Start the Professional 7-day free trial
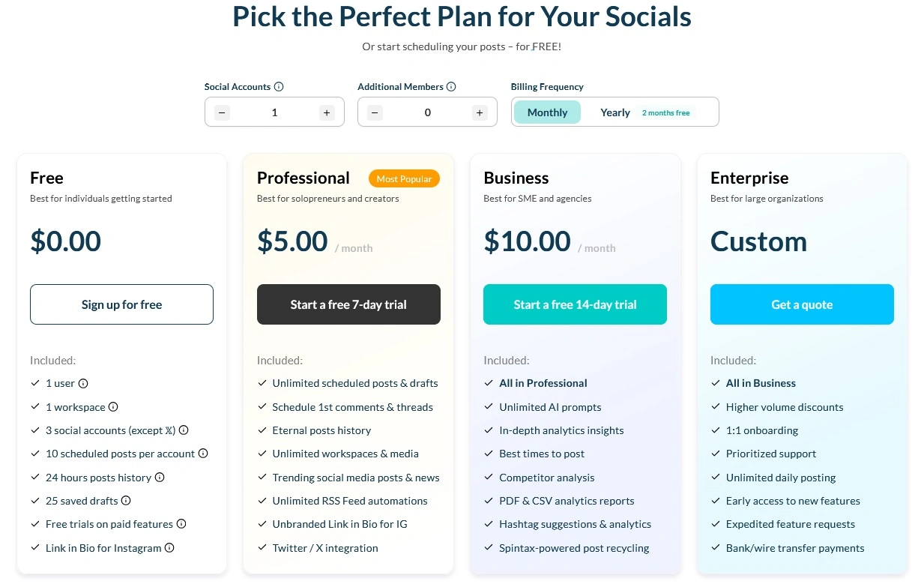The height and width of the screenshot is (584, 924). click(x=348, y=304)
